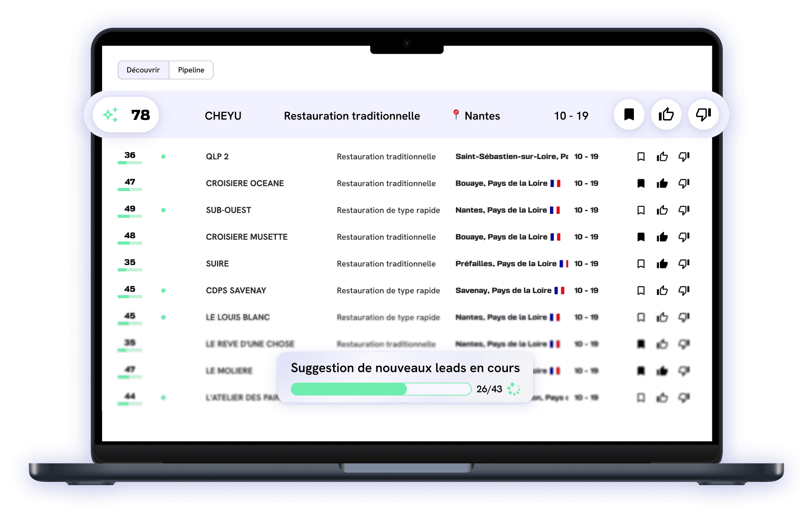This screenshot has height=514, width=812.
Task: Click the sparkle score badge showing 78
Action: [126, 115]
